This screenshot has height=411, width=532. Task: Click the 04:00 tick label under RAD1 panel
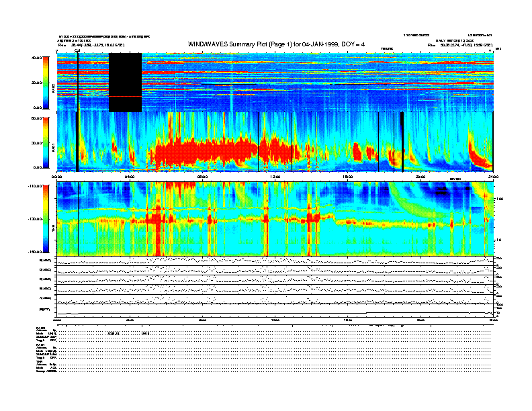(x=130, y=177)
